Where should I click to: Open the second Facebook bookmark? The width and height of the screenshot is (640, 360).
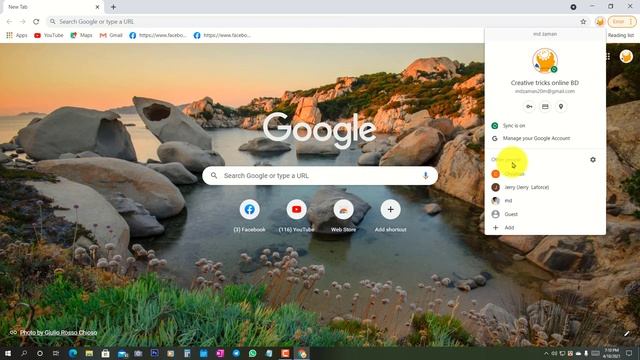coord(222,36)
